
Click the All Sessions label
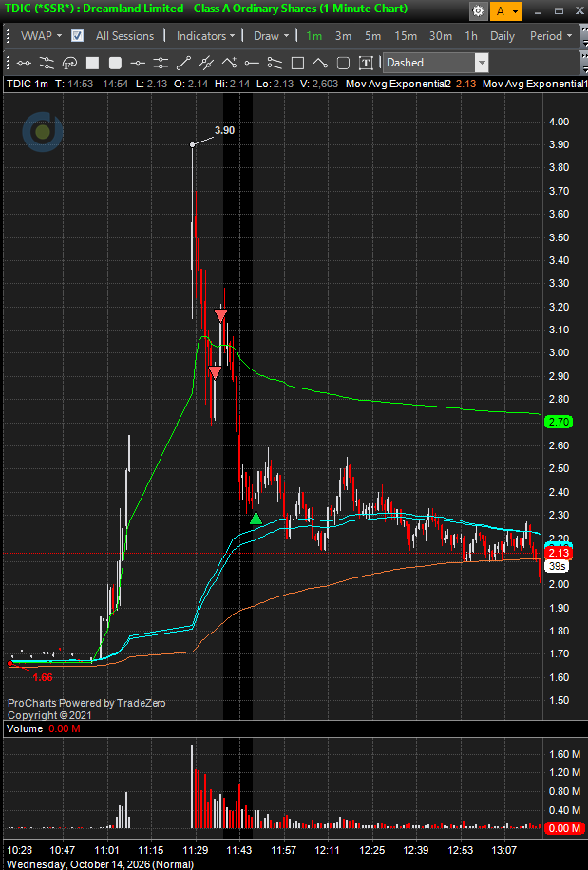coord(124,35)
